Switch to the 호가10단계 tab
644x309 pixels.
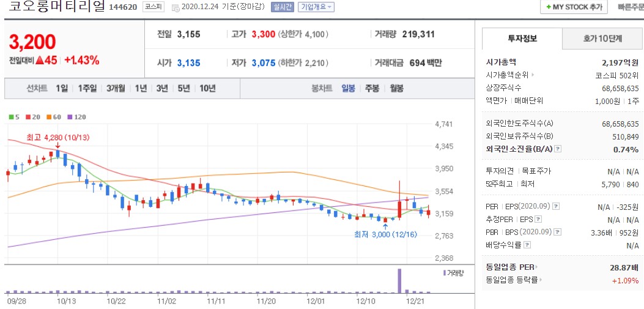602,39
